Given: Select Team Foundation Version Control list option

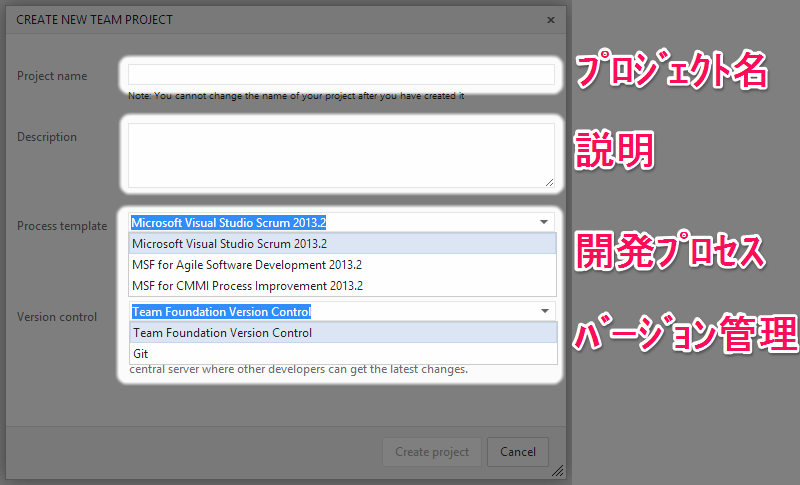Looking at the screenshot, I should 343,333.
